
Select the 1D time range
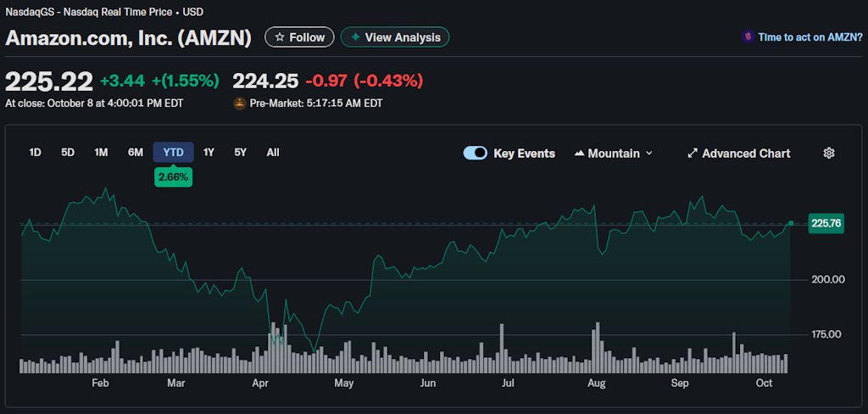tap(35, 153)
